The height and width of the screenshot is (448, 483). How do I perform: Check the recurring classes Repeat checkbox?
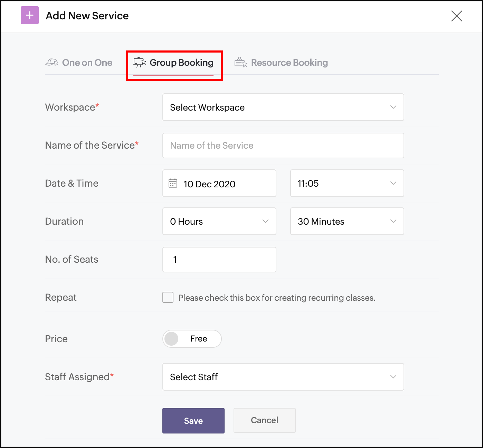click(168, 297)
